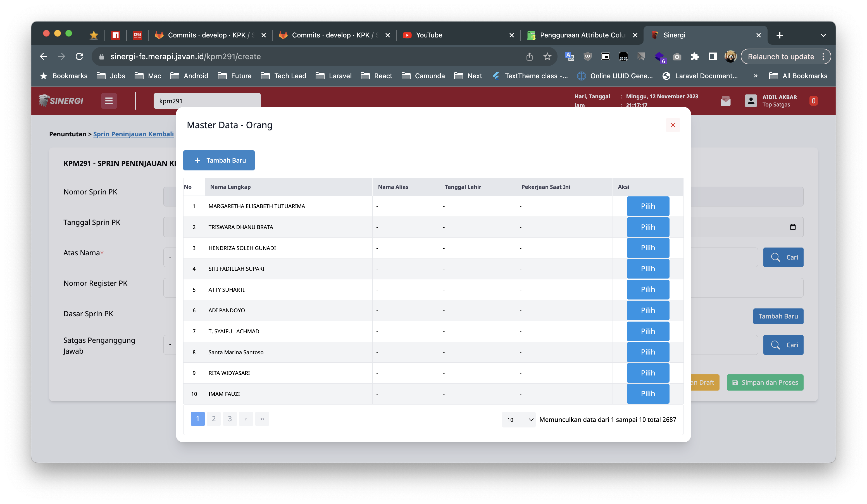The image size is (867, 504).
Task: Go to pagination page 3
Action: click(230, 419)
